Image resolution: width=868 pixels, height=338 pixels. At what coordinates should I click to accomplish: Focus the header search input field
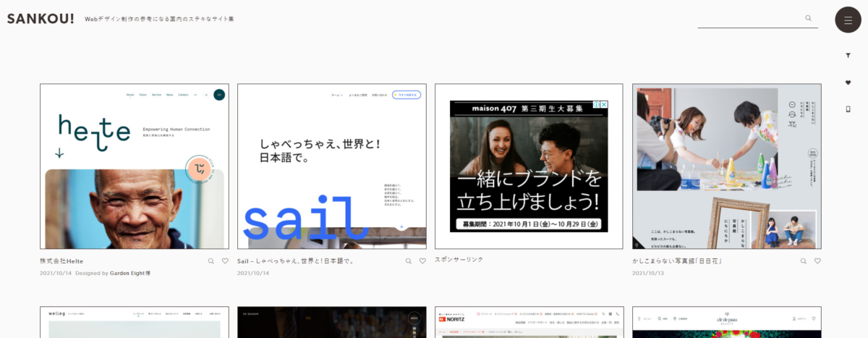[x=750, y=19]
